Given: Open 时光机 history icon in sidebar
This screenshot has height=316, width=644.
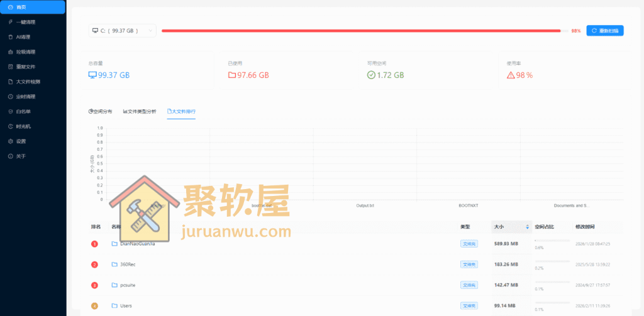Looking at the screenshot, I should point(11,126).
